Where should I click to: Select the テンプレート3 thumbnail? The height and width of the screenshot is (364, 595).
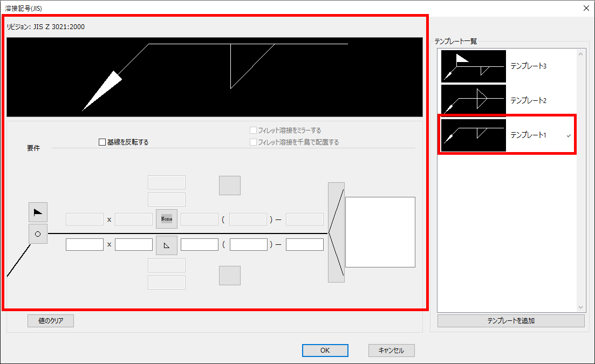474,66
